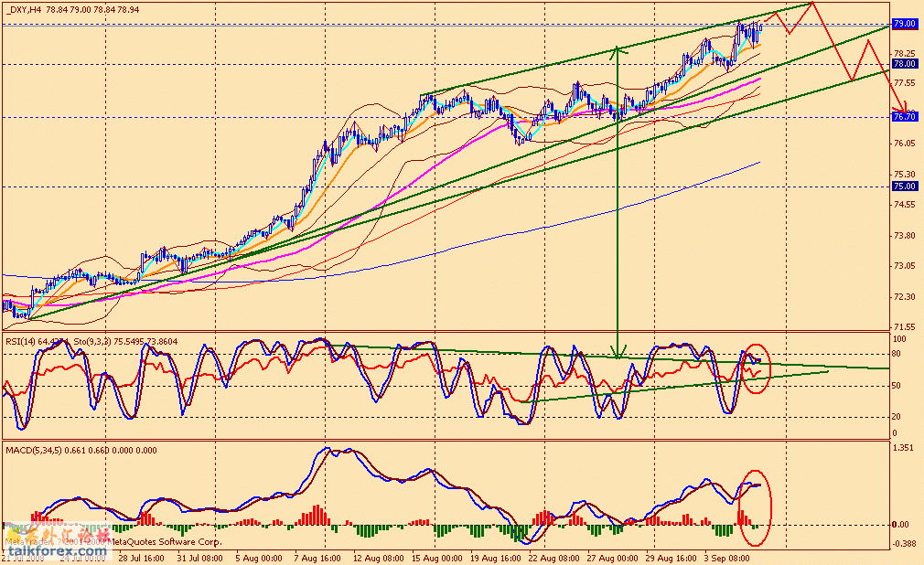This screenshot has width=924, height=565.
Task: Click the 73.05 price scale value
Action: (x=905, y=266)
